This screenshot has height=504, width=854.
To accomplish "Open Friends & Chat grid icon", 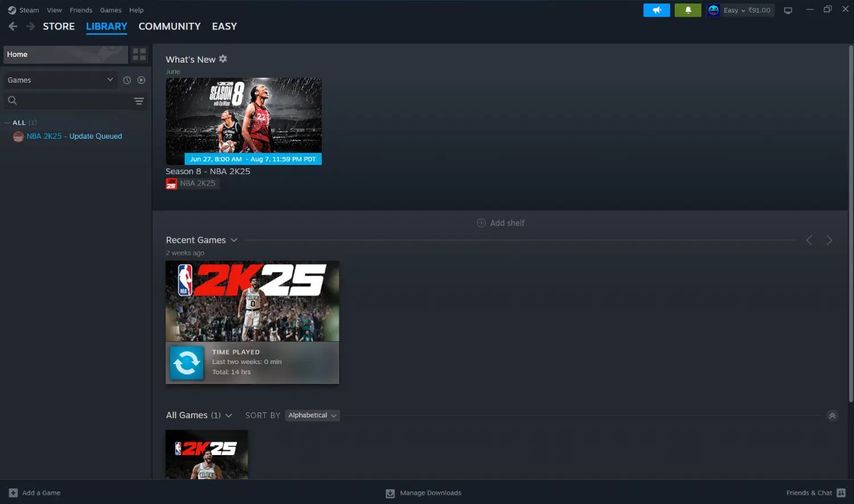I will click(x=841, y=493).
